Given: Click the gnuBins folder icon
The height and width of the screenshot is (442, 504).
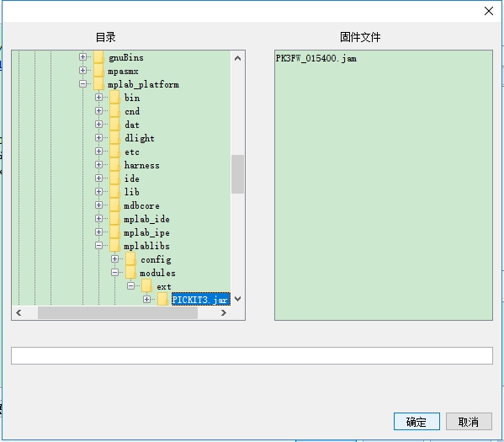Looking at the screenshot, I should pos(98,57).
